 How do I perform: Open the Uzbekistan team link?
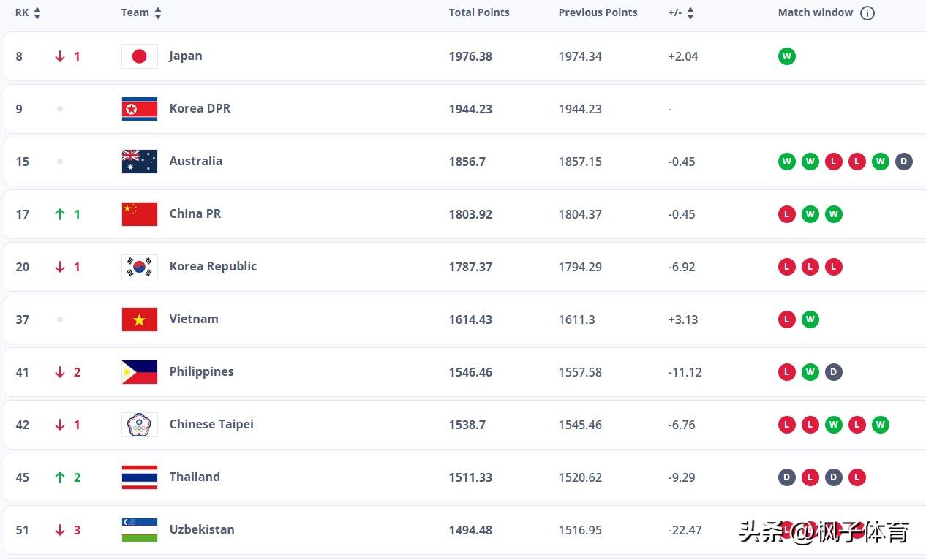[202, 529]
